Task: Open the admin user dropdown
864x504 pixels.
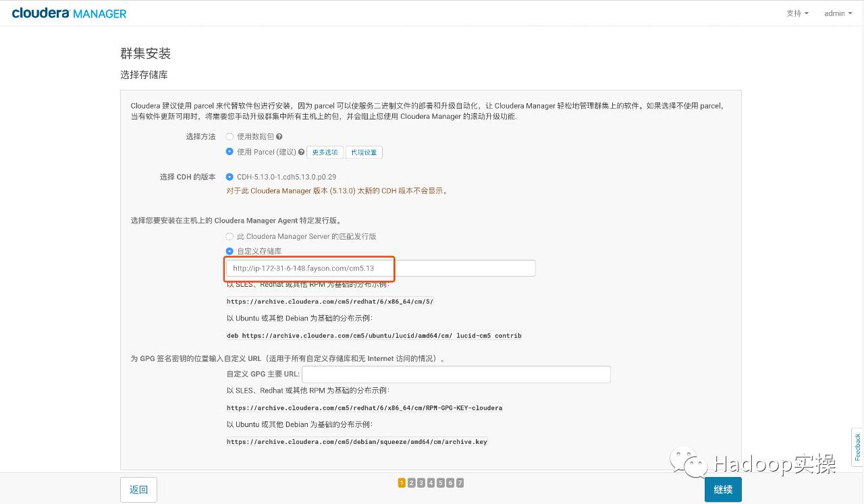Action: click(x=838, y=13)
